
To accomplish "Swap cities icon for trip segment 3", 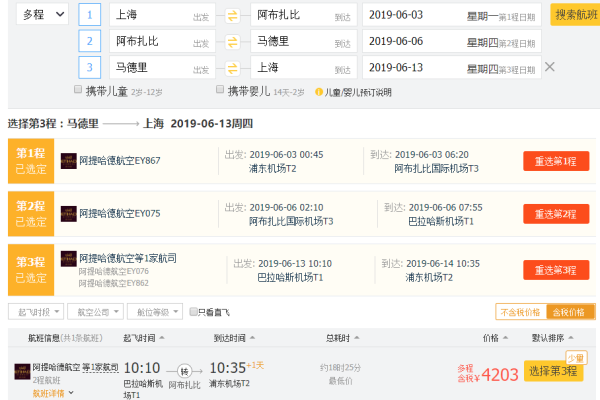I will [232, 68].
